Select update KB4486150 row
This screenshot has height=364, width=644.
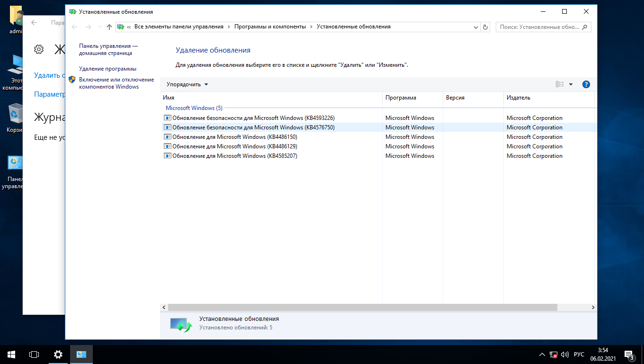378,137
